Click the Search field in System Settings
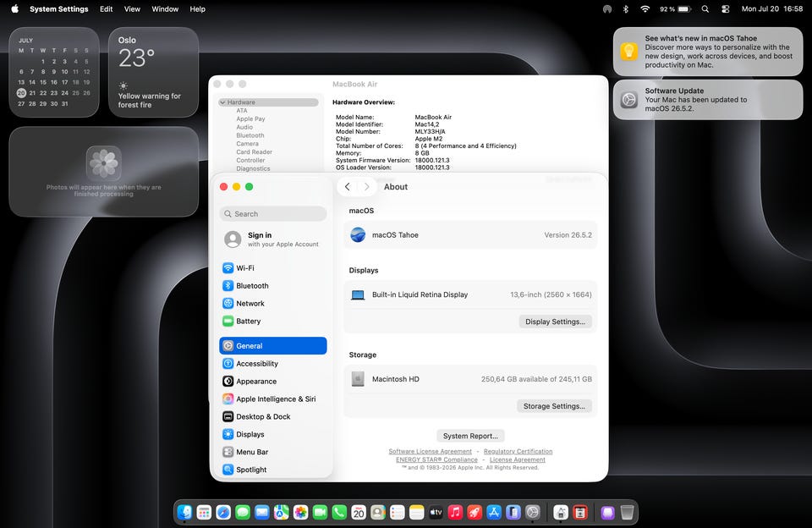 point(273,213)
